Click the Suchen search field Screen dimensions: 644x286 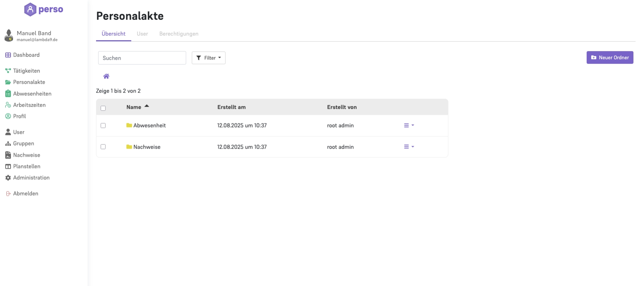[x=142, y=58]
